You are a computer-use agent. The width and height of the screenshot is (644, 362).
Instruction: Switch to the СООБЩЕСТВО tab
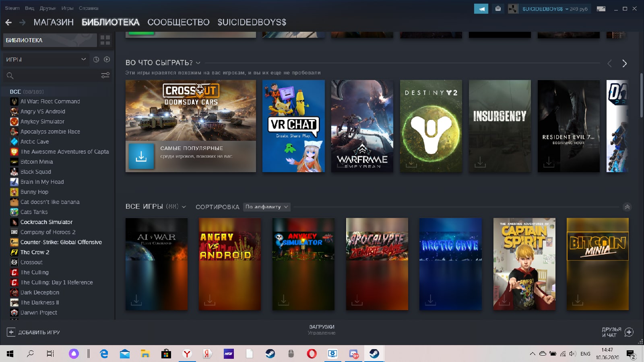coord(178,23)
